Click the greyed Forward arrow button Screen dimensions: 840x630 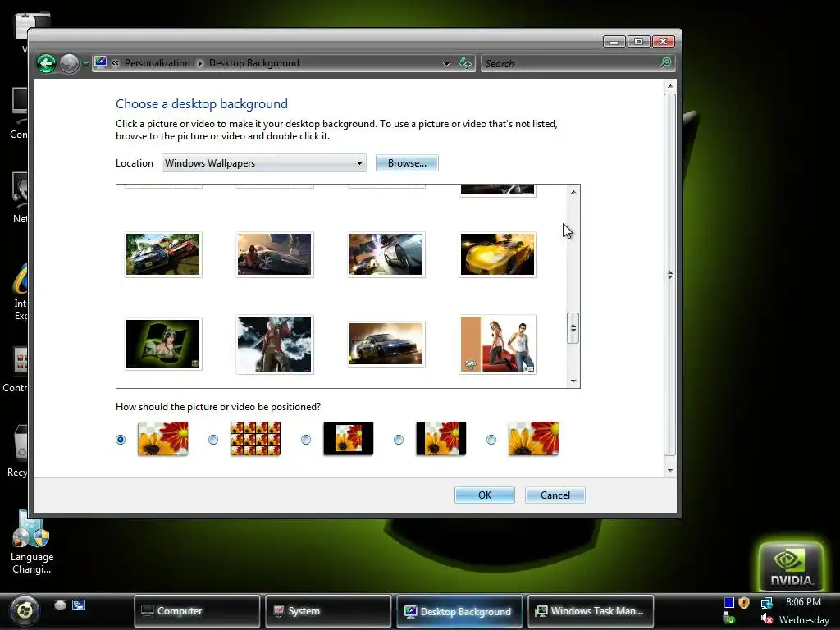(x=69, y=63)
